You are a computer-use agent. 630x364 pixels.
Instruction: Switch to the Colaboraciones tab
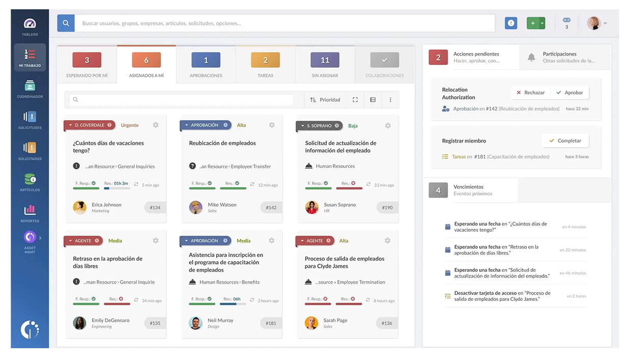tap(385, 65)
